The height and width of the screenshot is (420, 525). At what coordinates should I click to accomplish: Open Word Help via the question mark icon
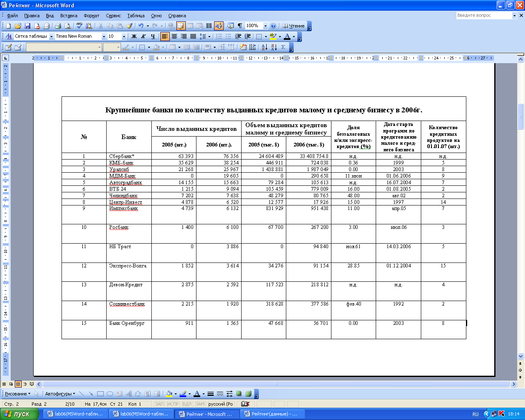274,26
